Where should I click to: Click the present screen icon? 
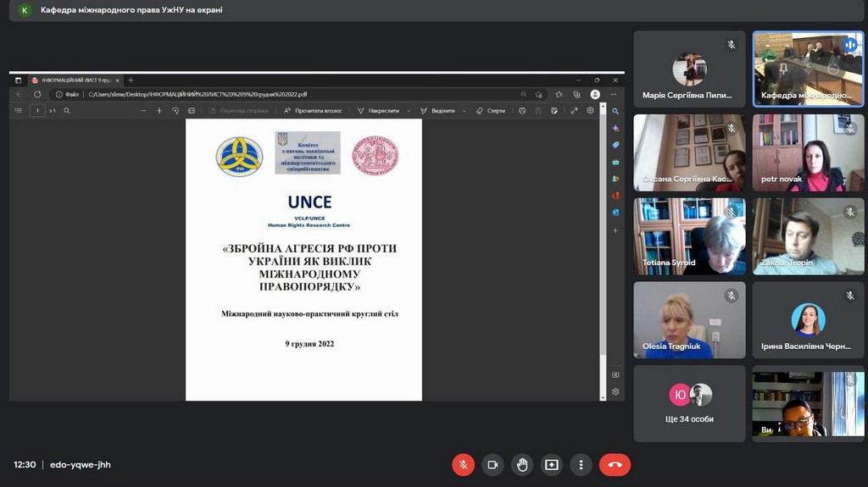552,464
